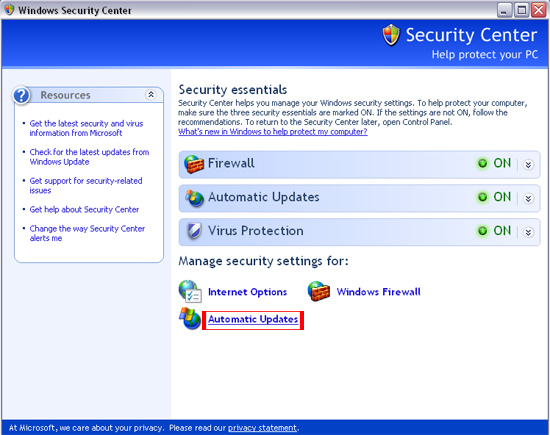Click the Firewall heading text
Screen dimensions: 550x435
[231, 163]
